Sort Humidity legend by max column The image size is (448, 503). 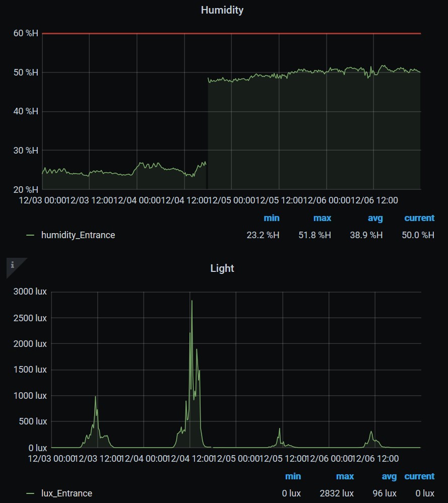click(322, 218)
